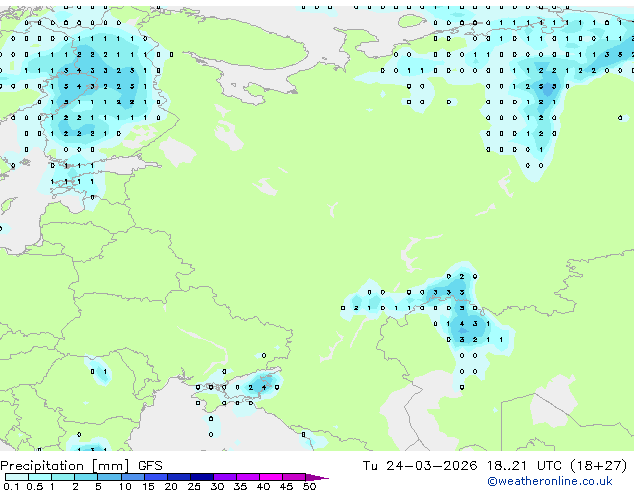Select the 10–15 mm blue legend swatch
634x490 pixels.
[133, 477]
